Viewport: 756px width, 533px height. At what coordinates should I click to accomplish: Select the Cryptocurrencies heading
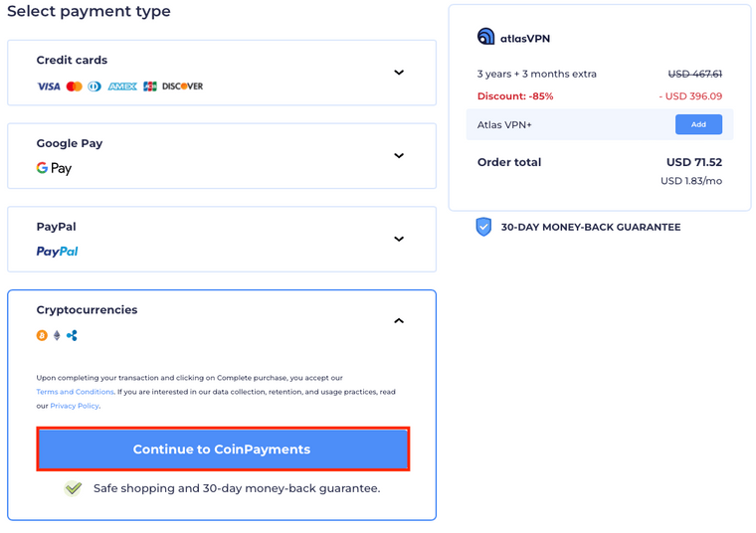tap(87, 310)
